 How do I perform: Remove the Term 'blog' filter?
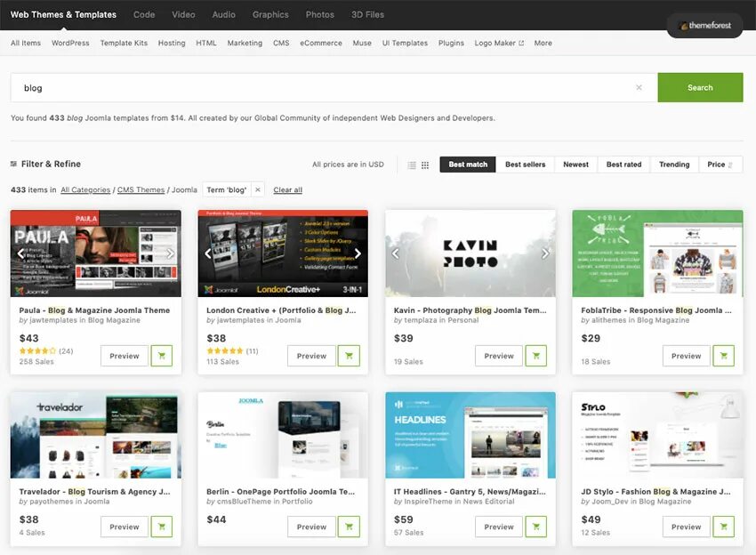[258, 189]
